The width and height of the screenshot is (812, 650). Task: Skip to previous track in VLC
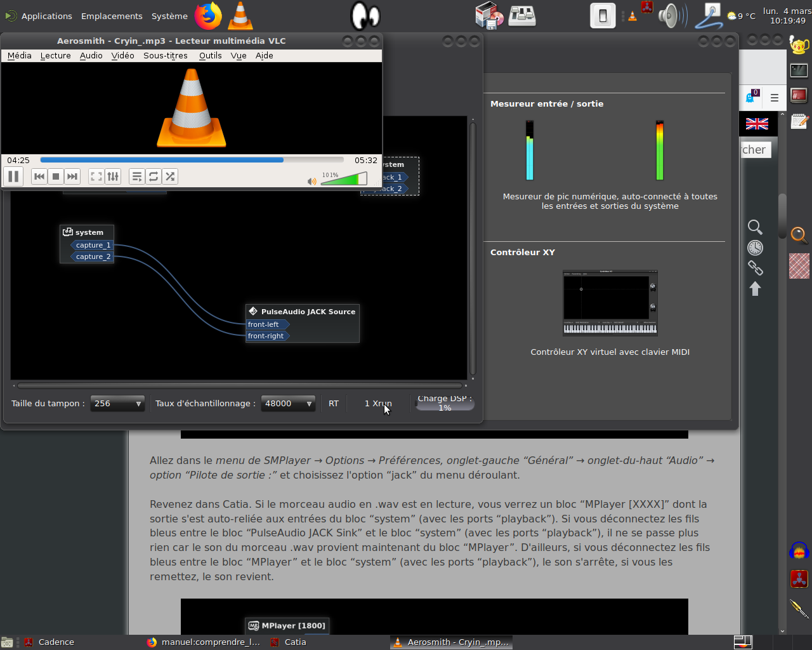39,176
